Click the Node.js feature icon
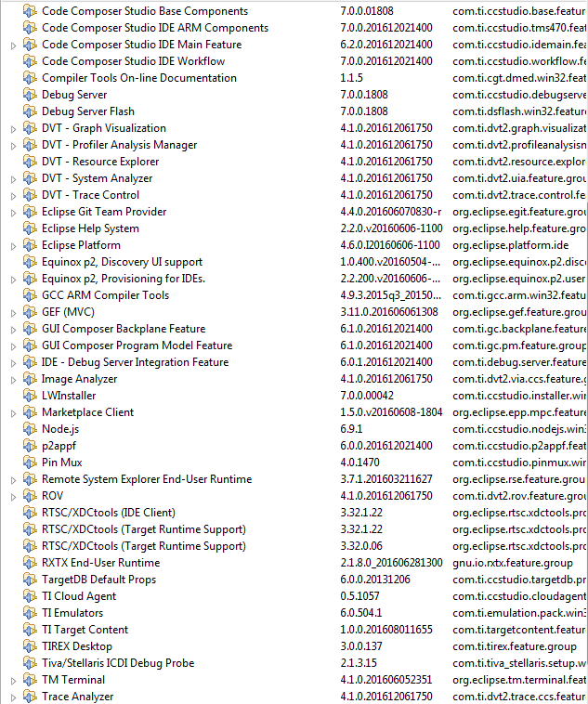This screenshot has width=588, height=704. click(30, 429)
